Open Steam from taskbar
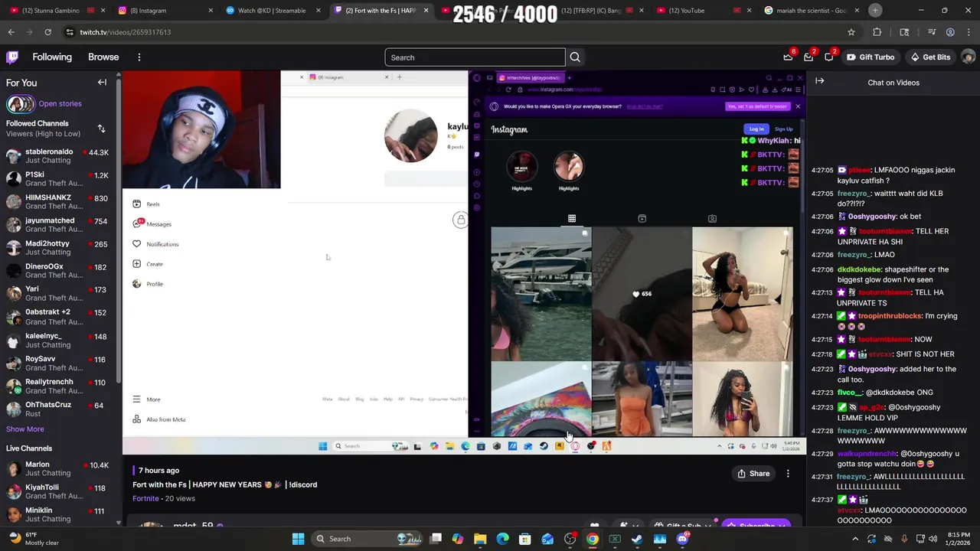 click(637, 539)
